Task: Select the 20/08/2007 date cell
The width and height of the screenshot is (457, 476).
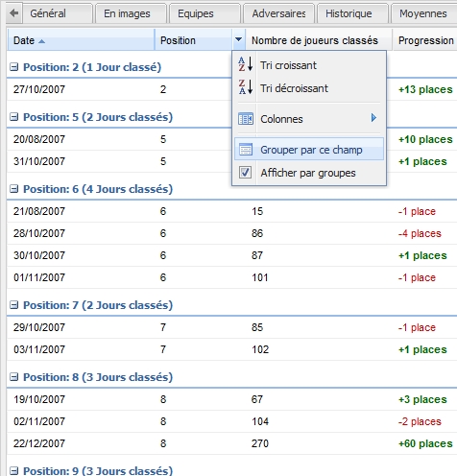Action: point(39,139)
